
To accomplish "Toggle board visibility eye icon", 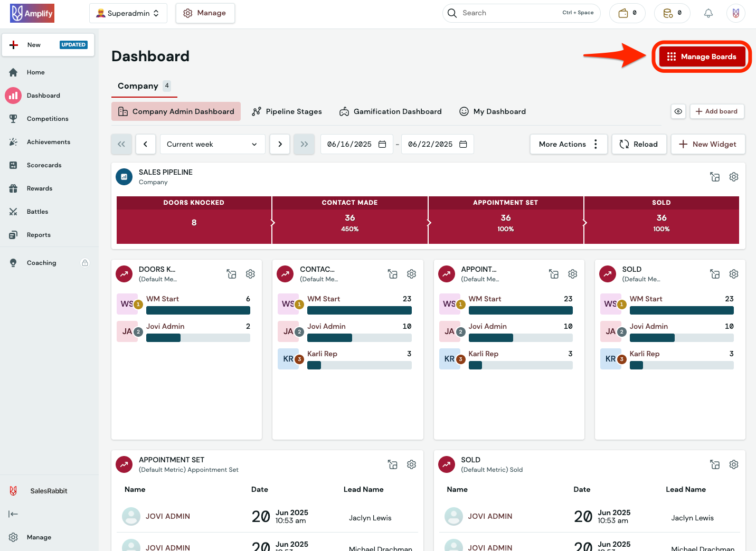I will 678,111.
